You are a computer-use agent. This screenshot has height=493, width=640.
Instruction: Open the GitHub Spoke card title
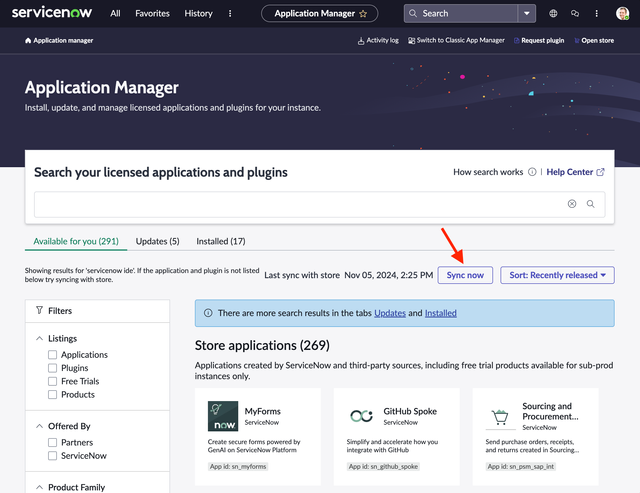point(410,411)
